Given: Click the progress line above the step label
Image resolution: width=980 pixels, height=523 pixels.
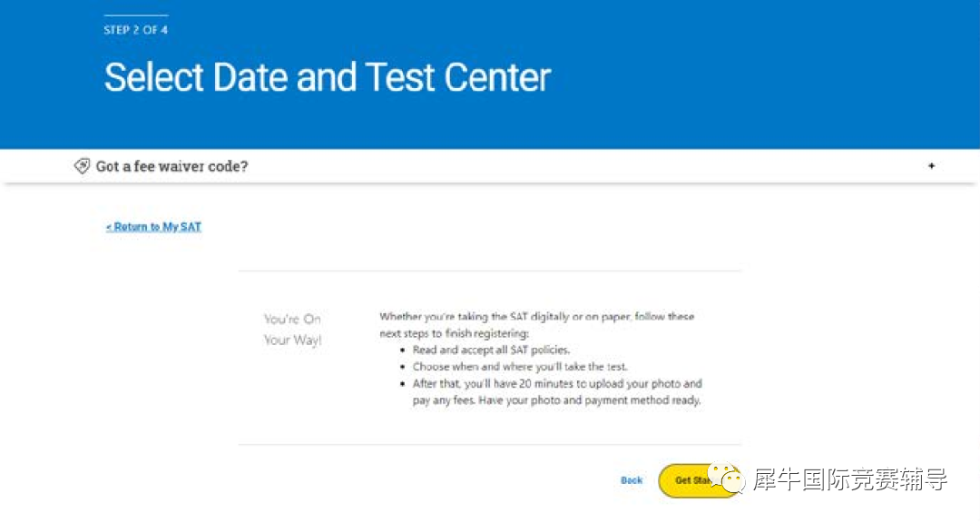Looking at the screenshot, I should [x=135, y=15].
